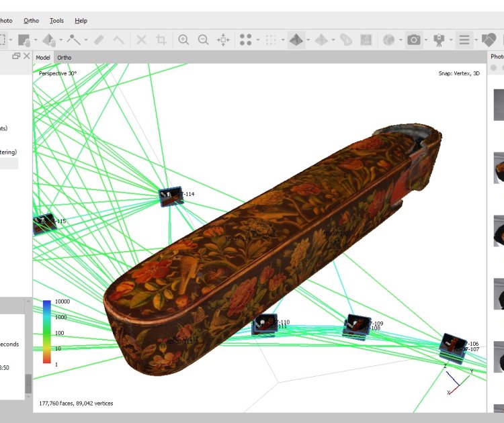This screenshot has width=504, height=423.
Task: Show the dense point cloud view
Action: coord(271,40)
